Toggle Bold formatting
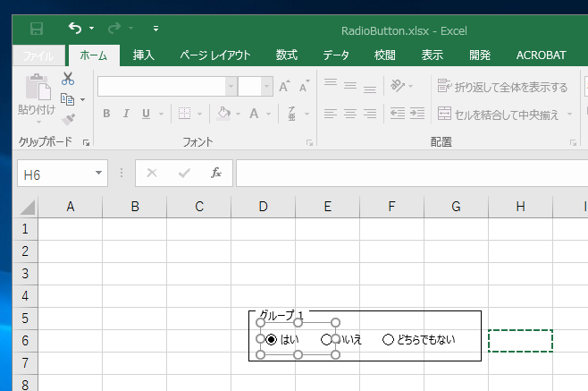The height and width of the screenshot is (391, 588). click(x=106, y=114)
